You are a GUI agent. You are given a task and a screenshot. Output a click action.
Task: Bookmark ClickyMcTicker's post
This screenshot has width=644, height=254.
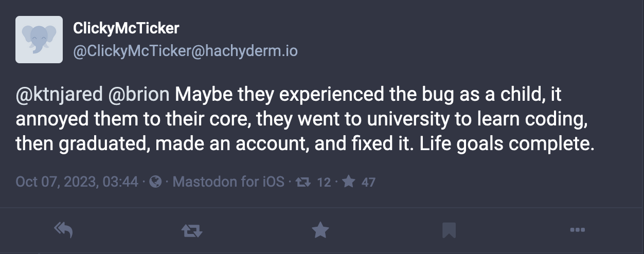tap(449, 230)
